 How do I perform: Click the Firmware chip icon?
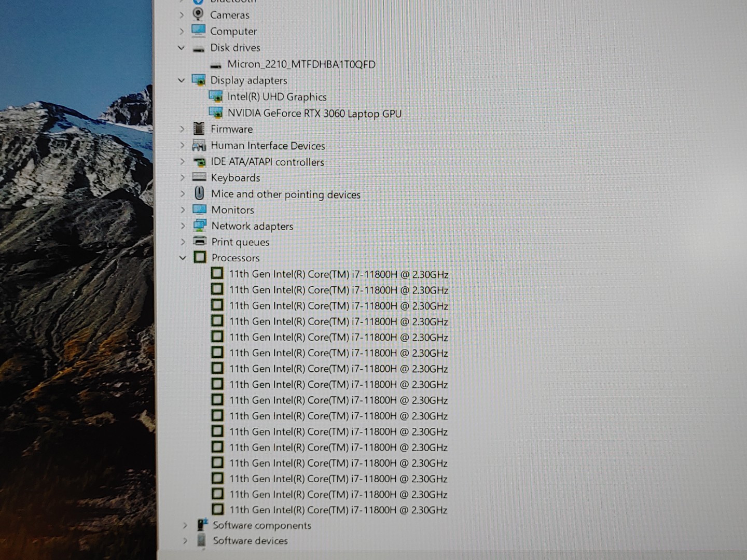tap(199, 129)
